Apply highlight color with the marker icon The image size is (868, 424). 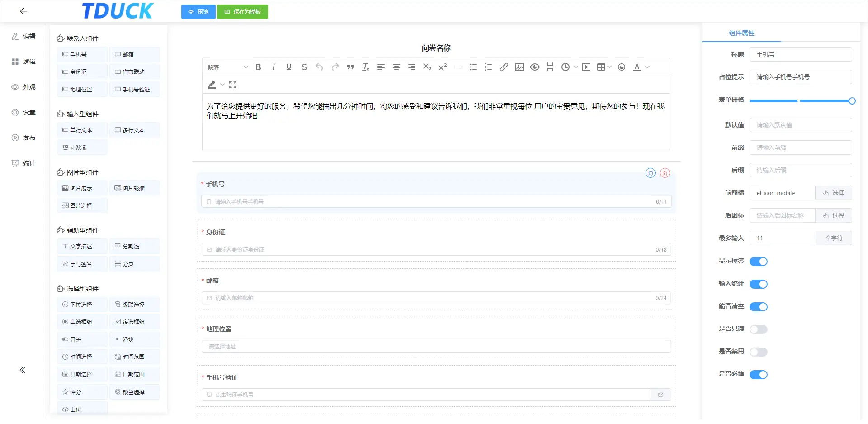tap(212, 85)
